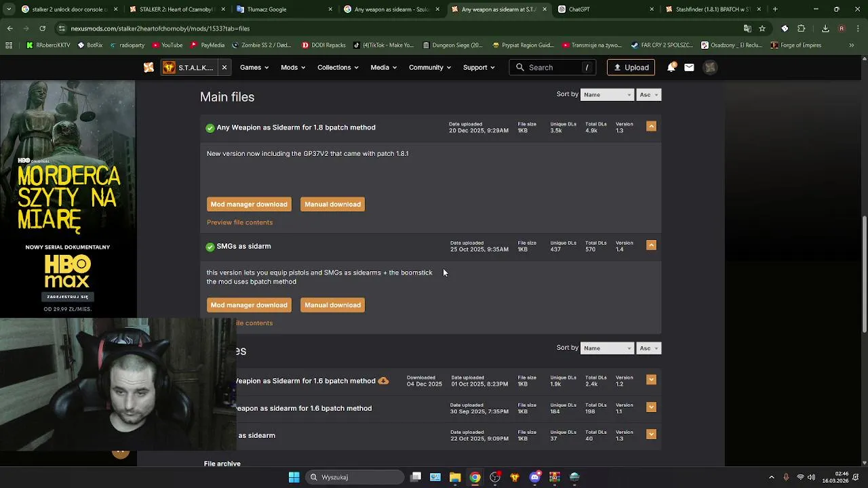The width and height of the screenshot is (868, 488).
Task: Open the notifications bell
Action: [671, 67]
